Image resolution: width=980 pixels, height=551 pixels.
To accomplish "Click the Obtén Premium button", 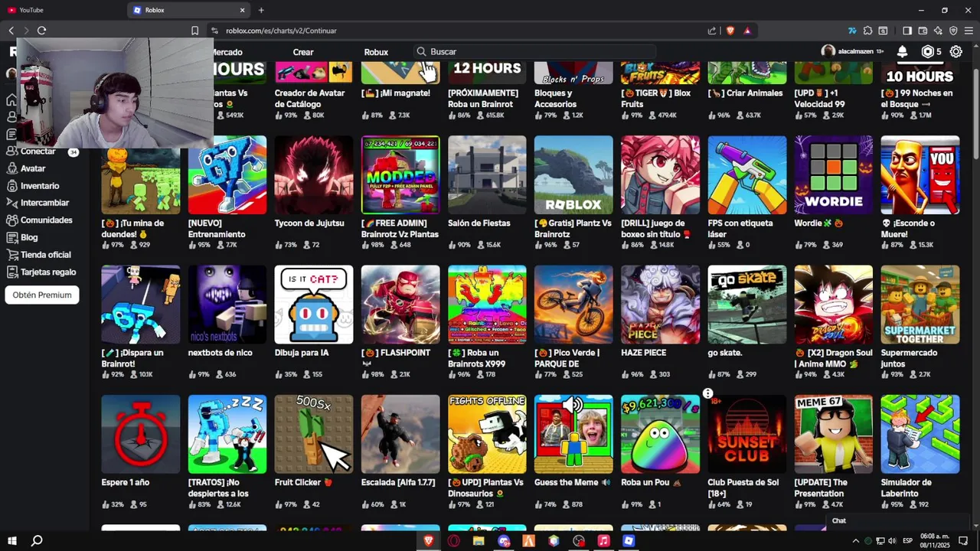I will (x=42, y=295).
